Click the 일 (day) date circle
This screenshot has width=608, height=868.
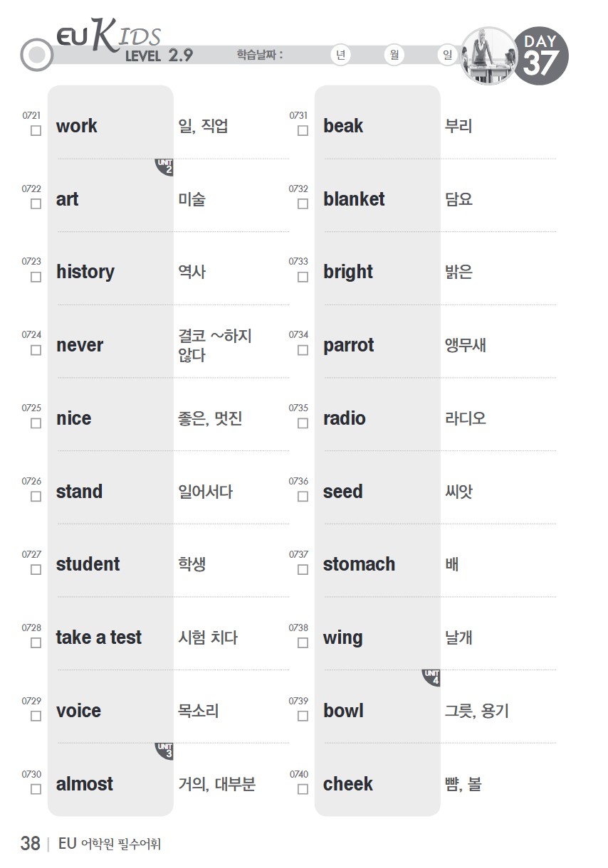coord(448,55)
